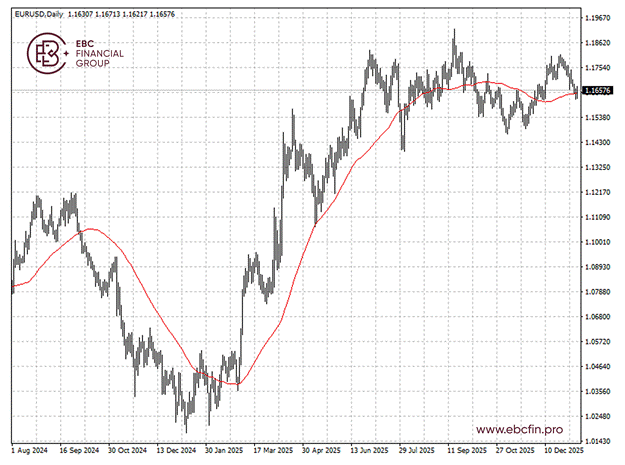Select the 1 Aug 2024 date label
This screenshot has width=625, height=465.
[x=30, y=451]
